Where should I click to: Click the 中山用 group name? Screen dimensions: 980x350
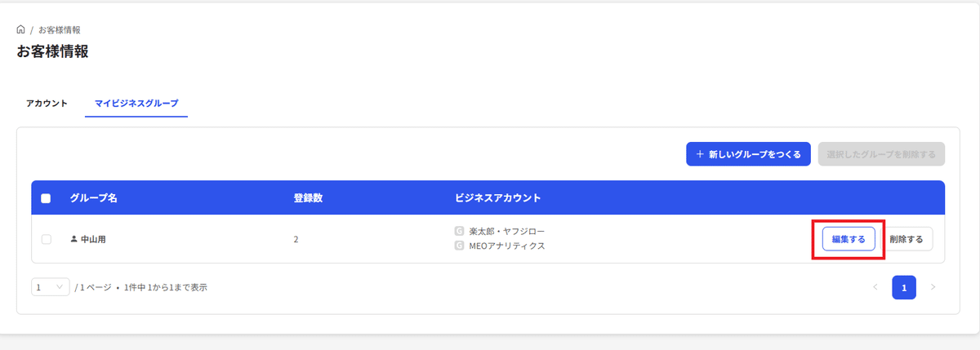coord(93,239)
